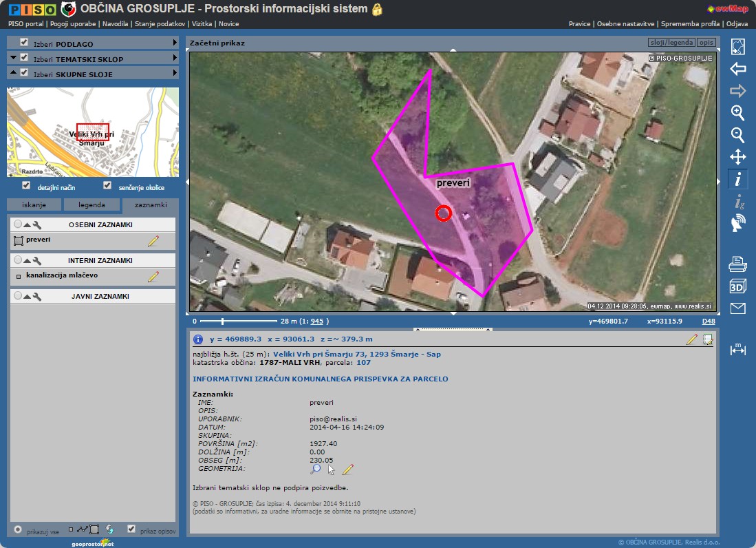Collapse the OSEBNI ZAZNAMKI section arrow

point(28,225)
